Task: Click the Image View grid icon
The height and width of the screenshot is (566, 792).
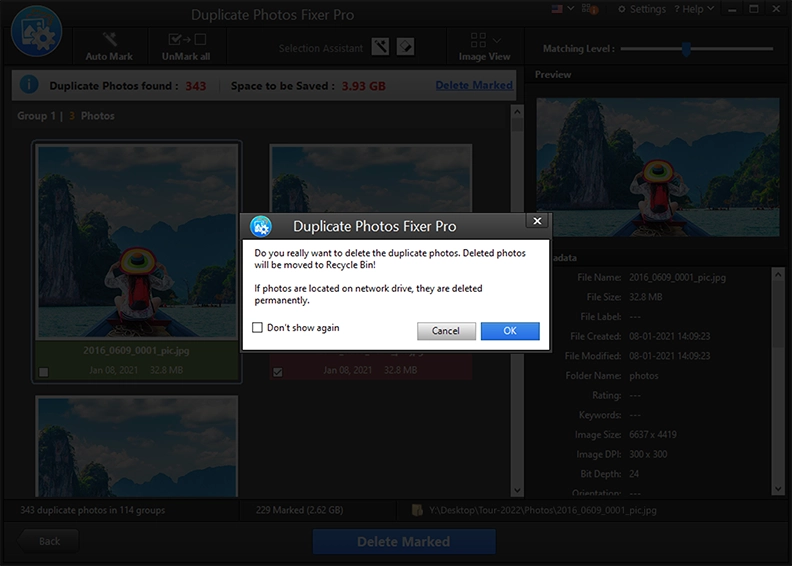Action: point(478,40)
